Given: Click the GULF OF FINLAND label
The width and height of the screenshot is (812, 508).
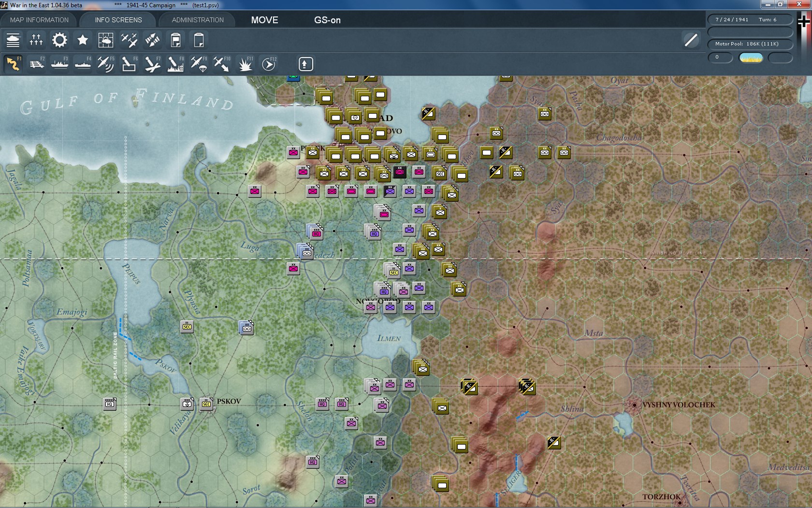Looking at the screenshot, I should [127, 101].
